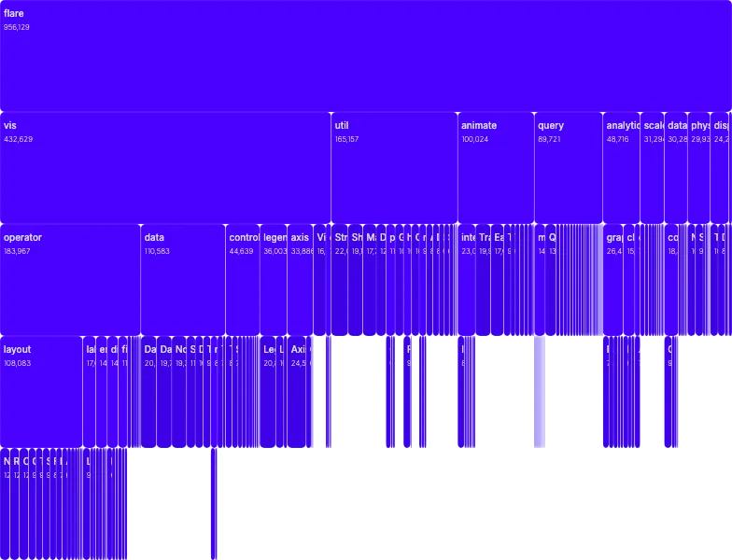Click the animate cell valued 100,024
Image resolution: width=732 pixels, height=560 pixels.
click(x=495, y=168)
